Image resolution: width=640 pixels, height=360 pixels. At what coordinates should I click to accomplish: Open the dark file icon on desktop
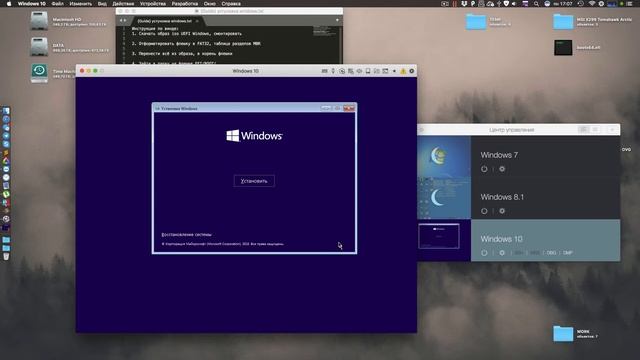click(x=563, y=48)
